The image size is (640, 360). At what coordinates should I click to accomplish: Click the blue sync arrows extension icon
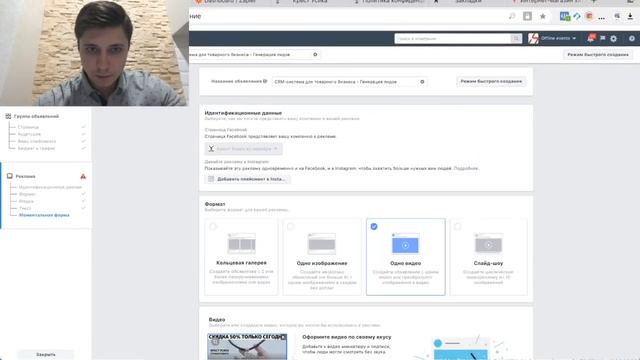point(577,16)
